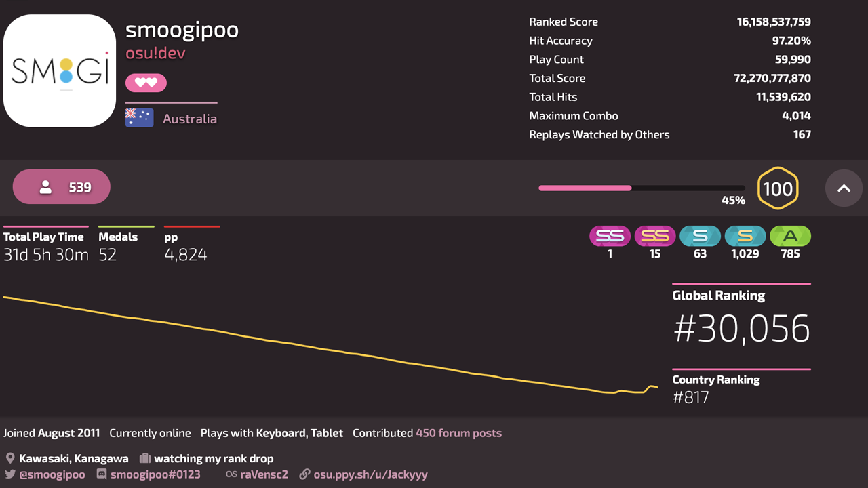Click the Global Ranking #30,056 value

point(742,329)
